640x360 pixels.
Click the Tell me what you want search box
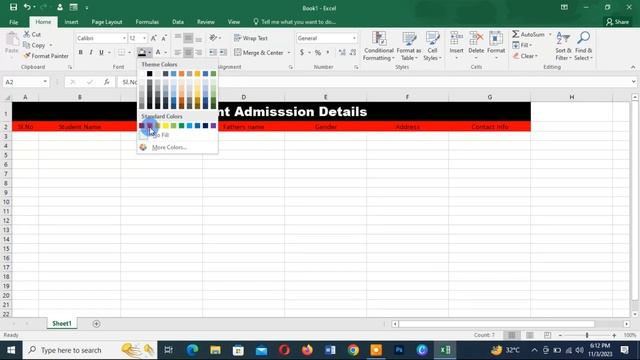294,22
